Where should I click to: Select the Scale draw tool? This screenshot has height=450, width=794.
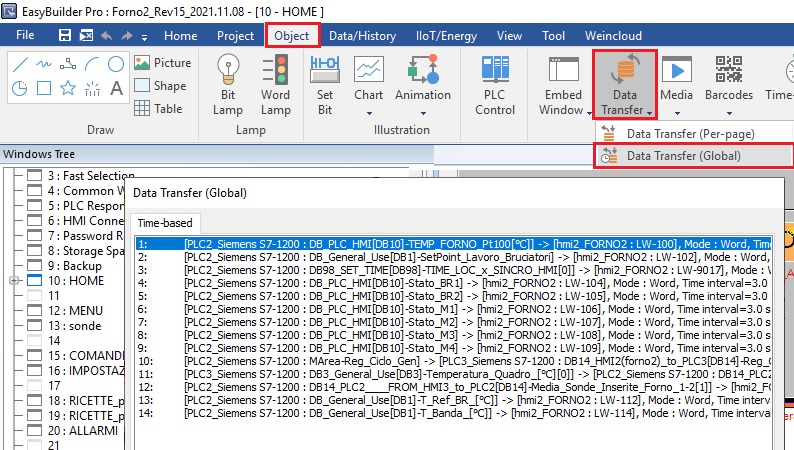[x=92, y=89]
